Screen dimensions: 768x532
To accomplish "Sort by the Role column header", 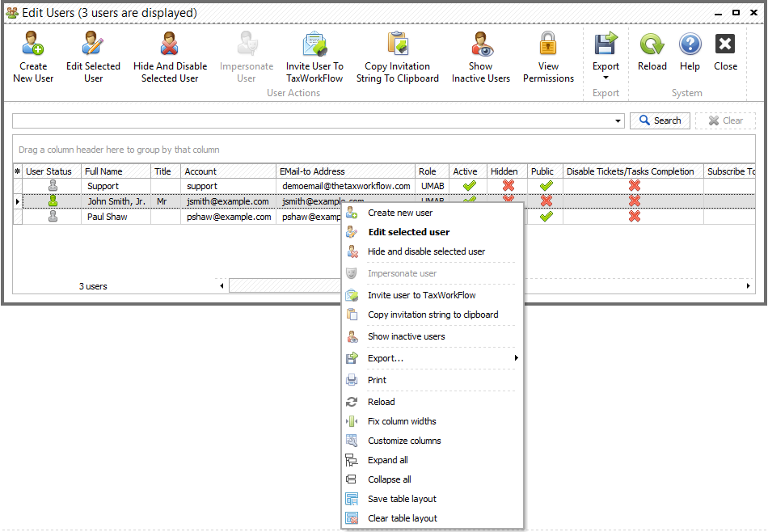I will [432, 171].
